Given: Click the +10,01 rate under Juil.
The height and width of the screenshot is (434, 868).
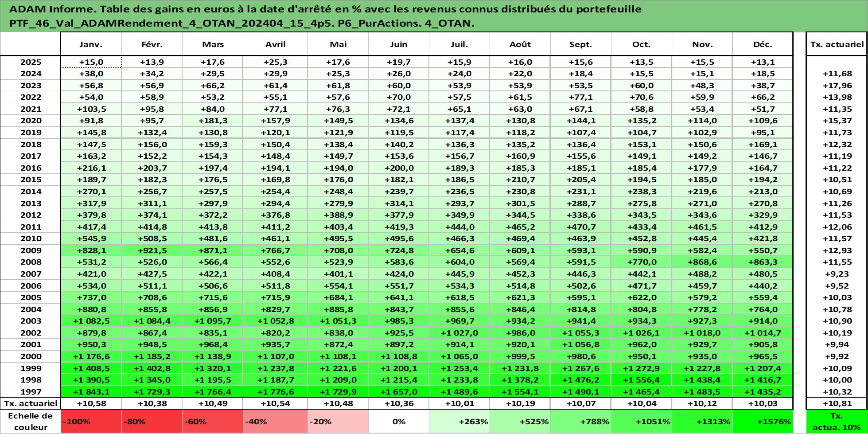Looking at the screenshot, I should coord(459,403).
